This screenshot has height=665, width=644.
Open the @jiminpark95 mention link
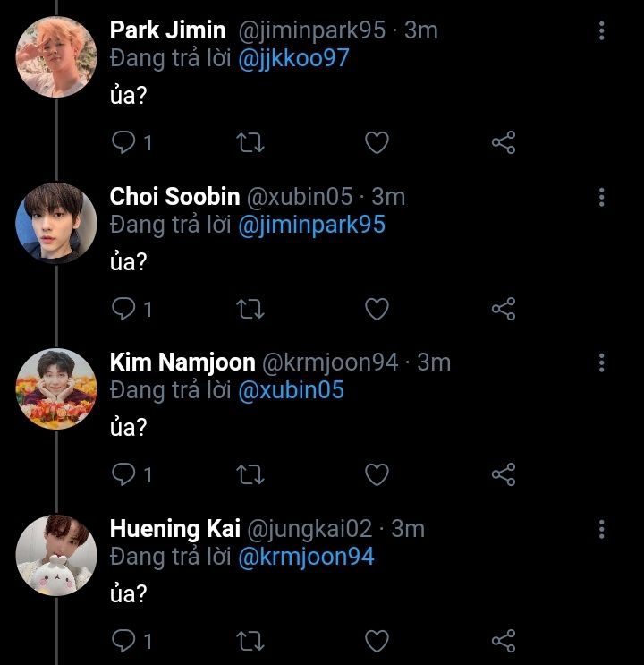[x=311, y=225]
